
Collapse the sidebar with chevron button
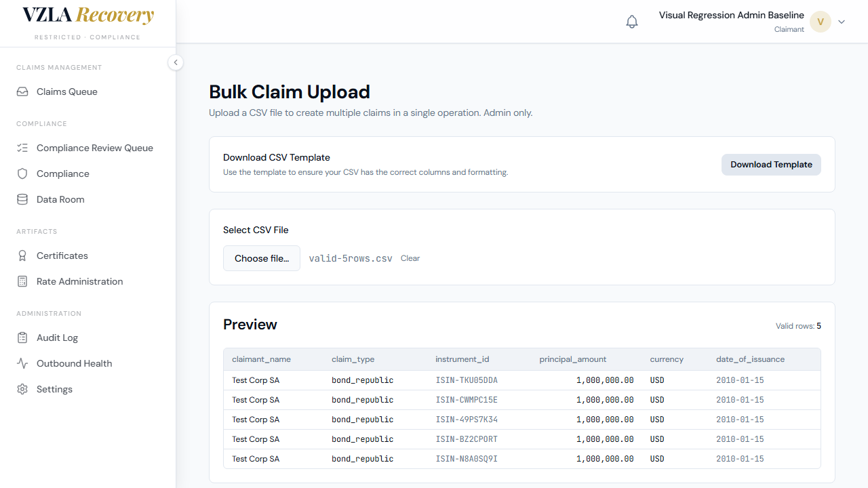coord(176,62)
